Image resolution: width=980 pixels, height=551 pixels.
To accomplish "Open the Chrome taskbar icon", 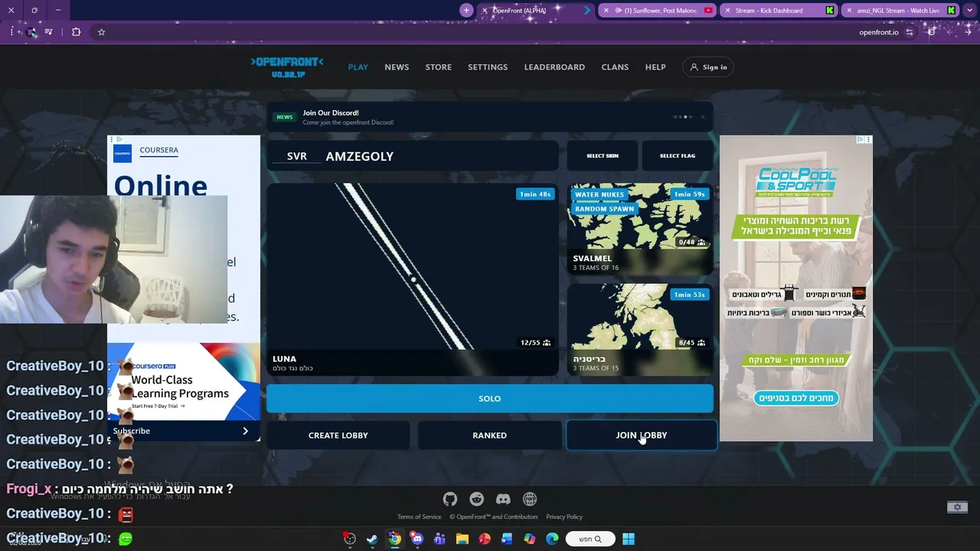I will click(394, 539).
